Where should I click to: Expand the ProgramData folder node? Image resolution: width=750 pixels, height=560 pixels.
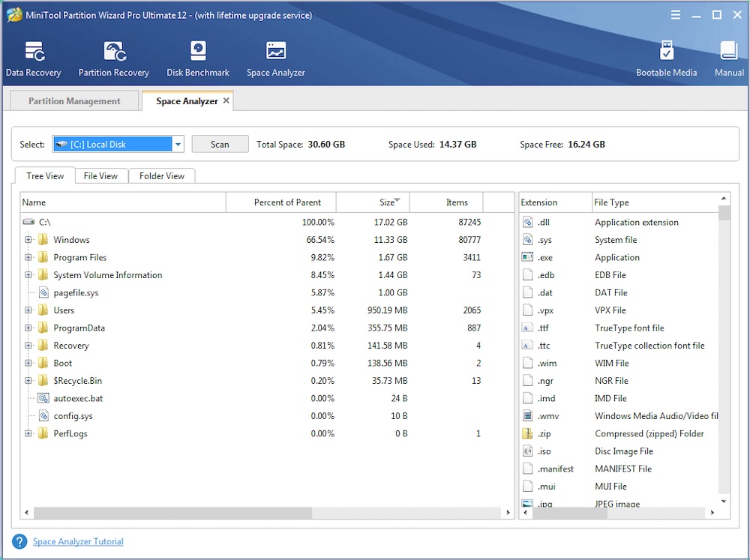point(28,328)
